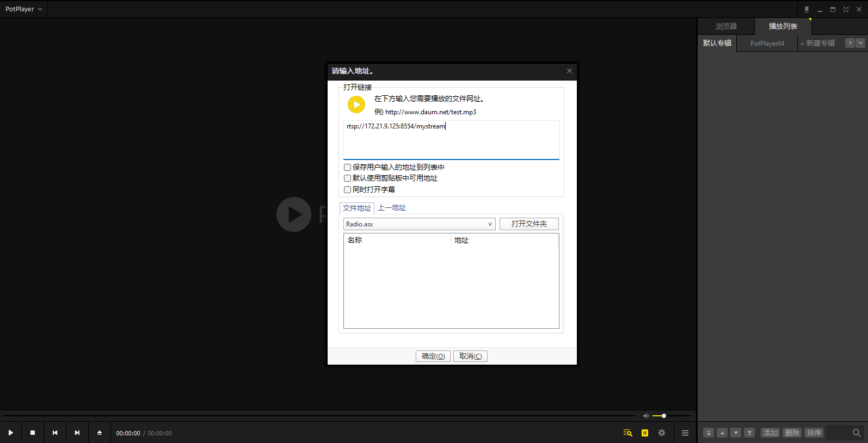The image size is (868, 443).
Task: Mute audio using the speaker icon
Action: tap(646, 416)
